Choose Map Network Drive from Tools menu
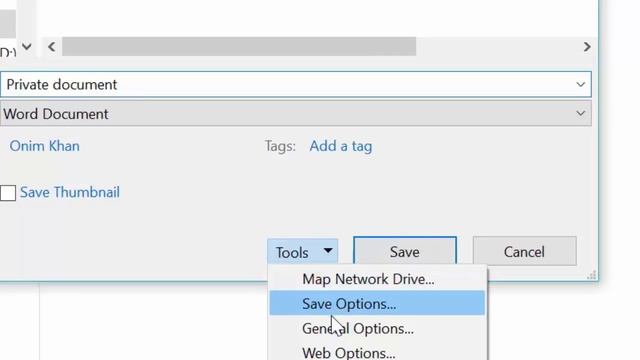Viewport: 640px width, 360px height. [377, 279]
